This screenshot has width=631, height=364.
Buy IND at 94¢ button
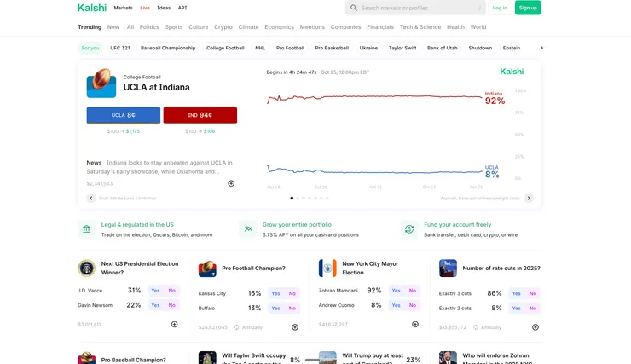[200, 115]
